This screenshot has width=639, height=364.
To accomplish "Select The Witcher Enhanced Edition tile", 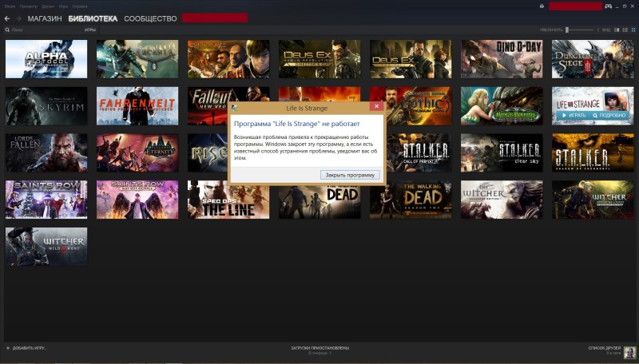I will [502, 200].
